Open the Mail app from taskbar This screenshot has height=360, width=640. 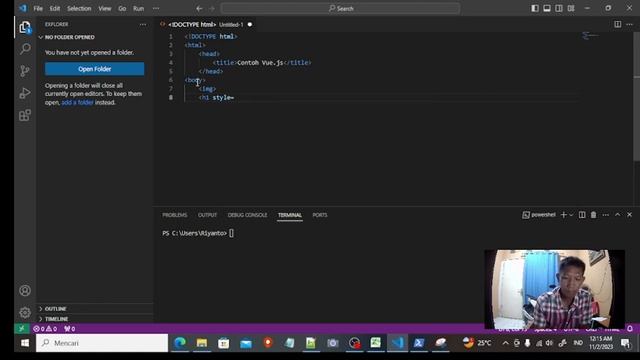pyautogui.click(x=246, y=343)
